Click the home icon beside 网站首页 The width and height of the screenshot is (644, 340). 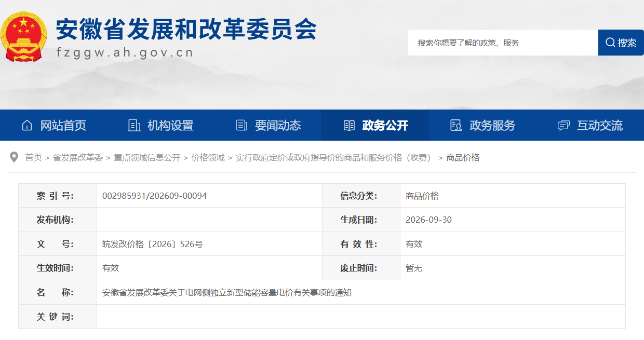coord(27,125)
